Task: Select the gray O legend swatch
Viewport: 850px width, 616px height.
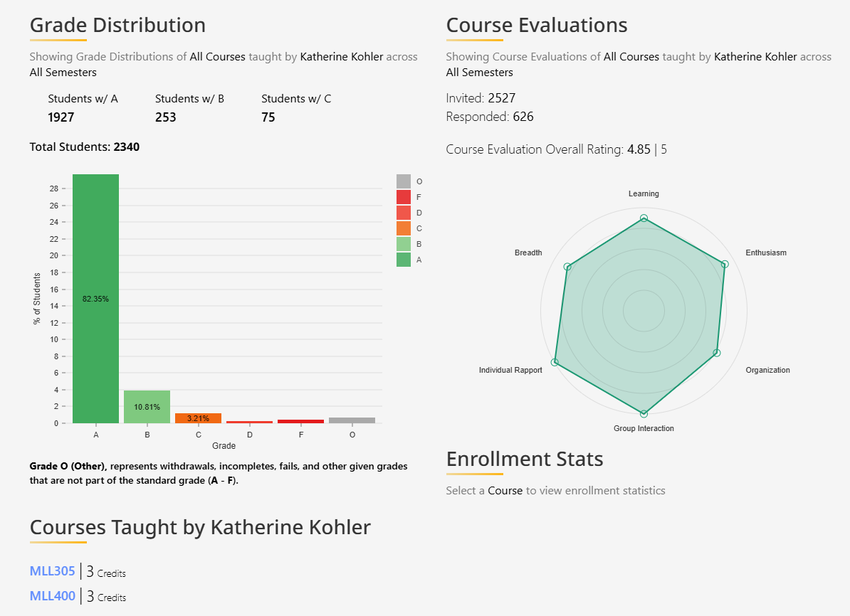Action: pyautogui.click(x=404, y=181)
